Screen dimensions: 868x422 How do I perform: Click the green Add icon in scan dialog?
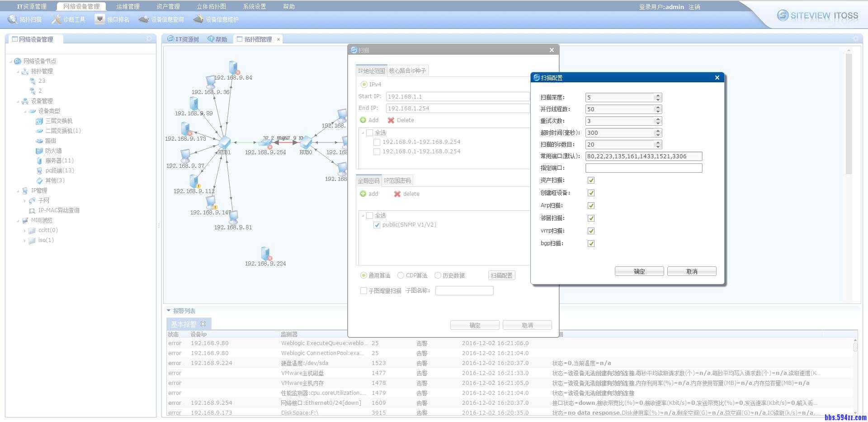point(363,120)
